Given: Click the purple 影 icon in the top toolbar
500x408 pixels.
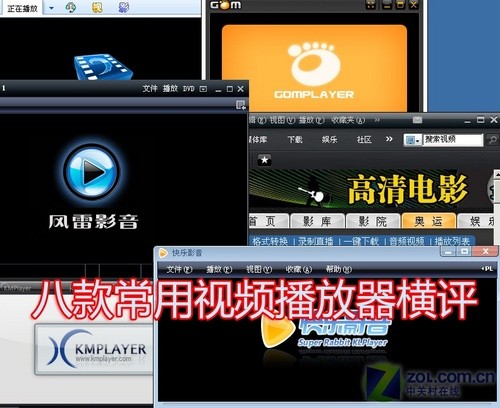Looking at the screenshot, I should [124, 7].
